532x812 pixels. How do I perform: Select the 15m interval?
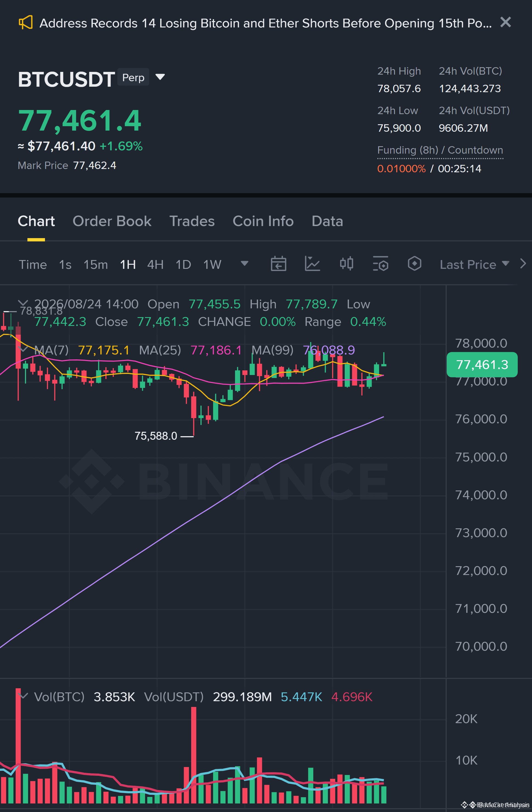[x=95, y=264]
